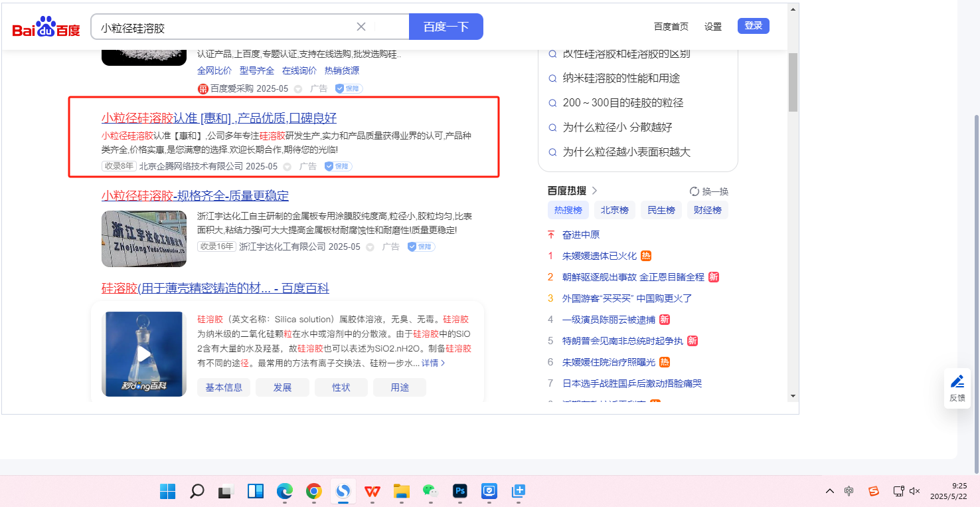Click the Baidu logo in the header

46,27
